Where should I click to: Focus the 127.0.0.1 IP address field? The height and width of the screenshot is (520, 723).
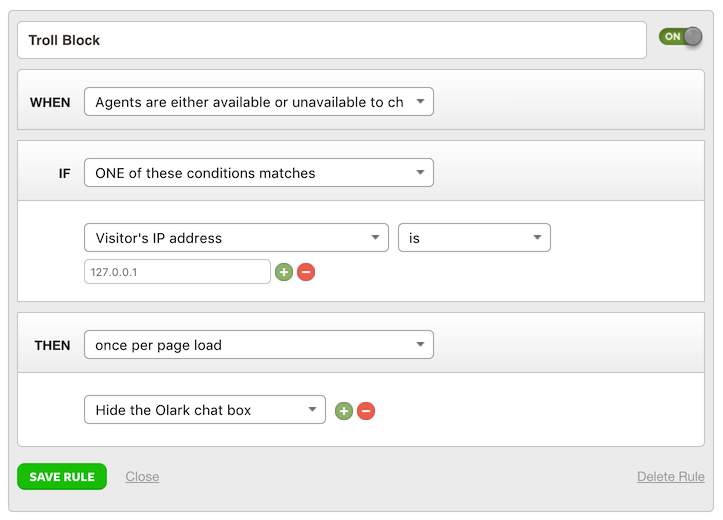point(177,272)
